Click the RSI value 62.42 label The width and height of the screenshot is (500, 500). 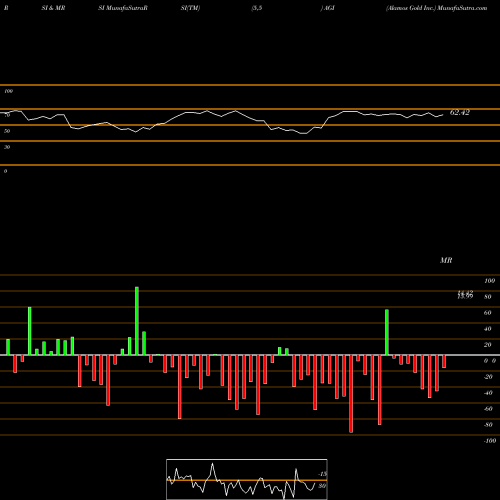point(460,113)
